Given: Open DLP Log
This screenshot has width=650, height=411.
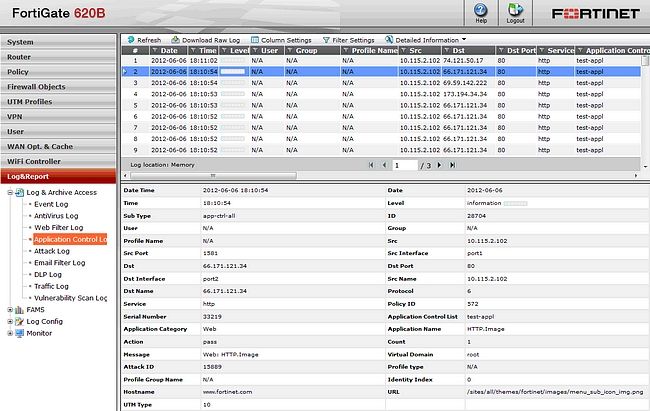Looking at the screenshot, I should pyautogui.click(x=48, y=274).
